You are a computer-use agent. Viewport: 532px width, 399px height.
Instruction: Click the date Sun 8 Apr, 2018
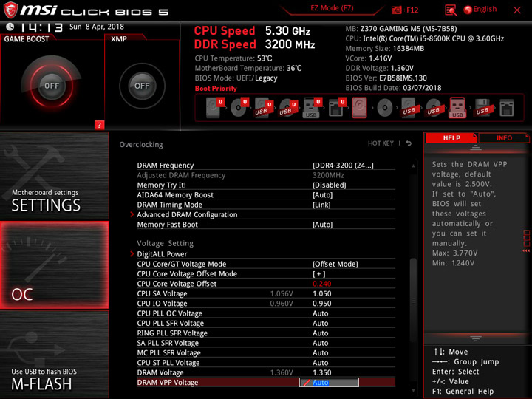click(x=96, y=27)
